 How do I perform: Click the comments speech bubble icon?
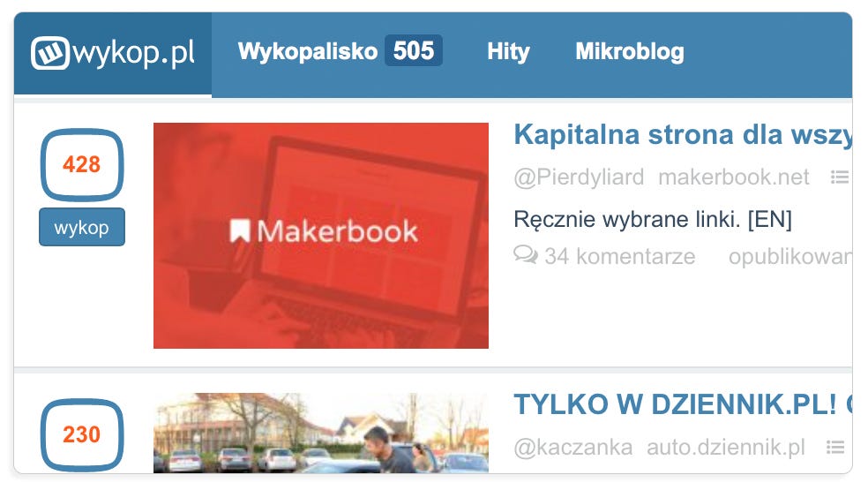(x=526, y=255)
